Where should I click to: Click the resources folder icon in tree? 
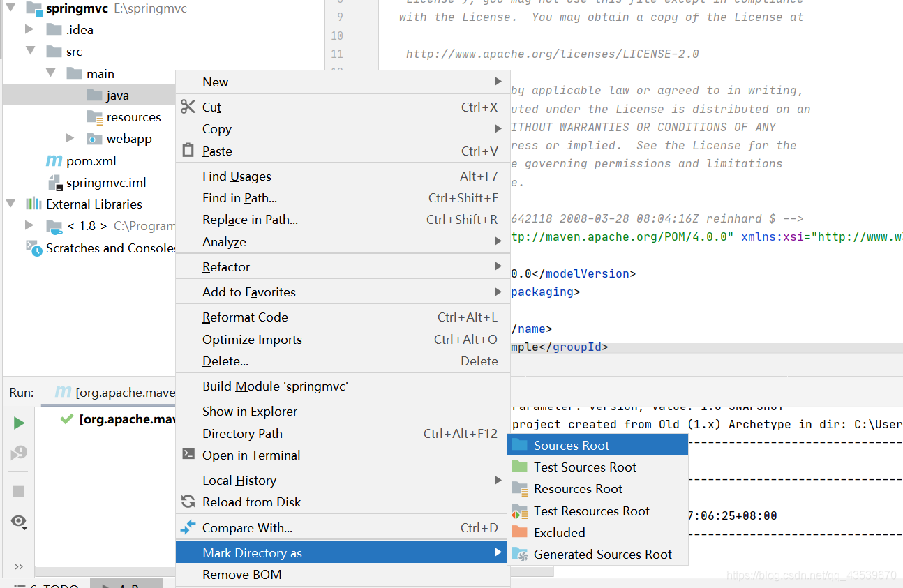coord(95,117)
